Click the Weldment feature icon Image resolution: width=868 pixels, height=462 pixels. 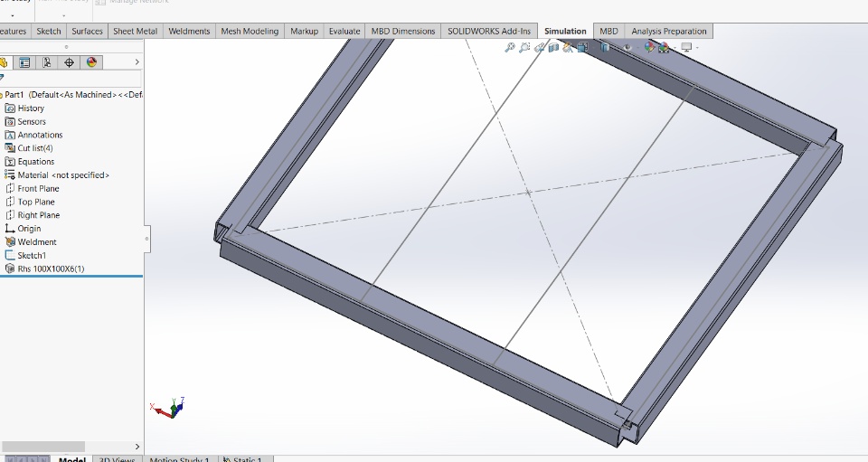click(x=9, y=241)
